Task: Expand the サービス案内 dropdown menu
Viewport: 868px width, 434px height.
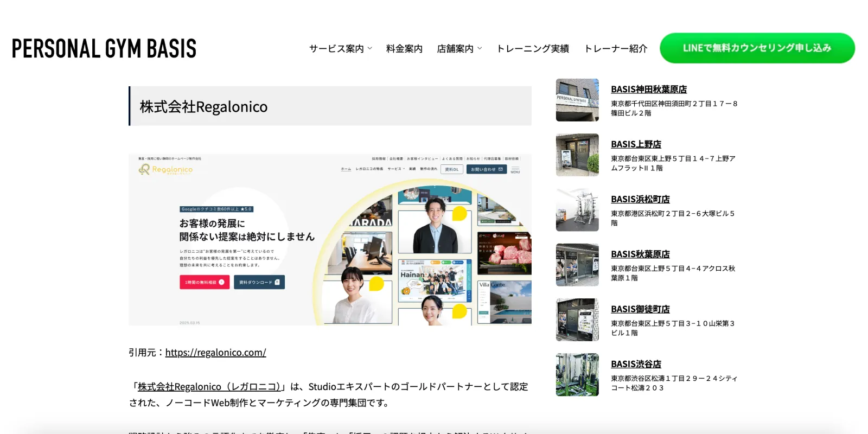Action: [x=341, y=48]
